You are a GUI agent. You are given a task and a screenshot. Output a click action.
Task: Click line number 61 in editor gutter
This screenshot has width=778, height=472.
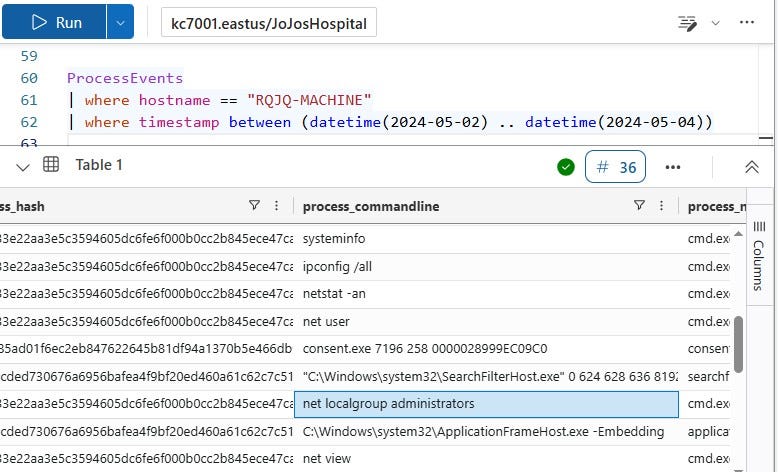pyautogui.click(x=29, y=100)
